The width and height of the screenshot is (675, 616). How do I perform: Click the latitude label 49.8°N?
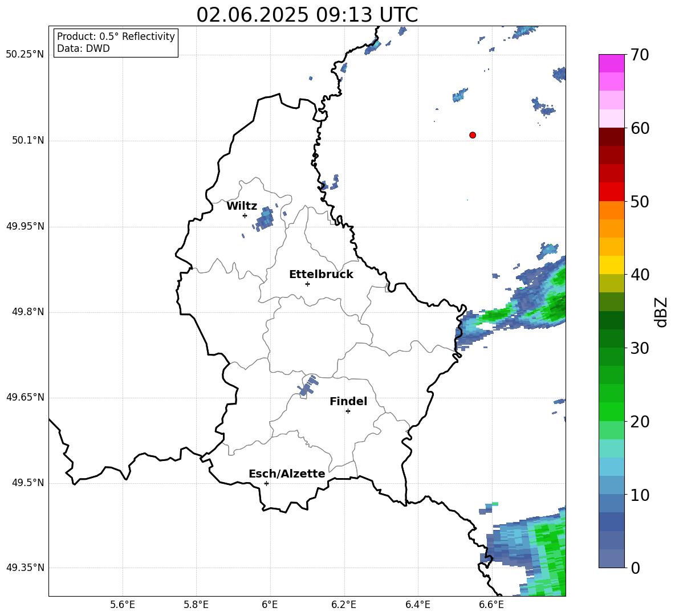(x=28, y=312)
